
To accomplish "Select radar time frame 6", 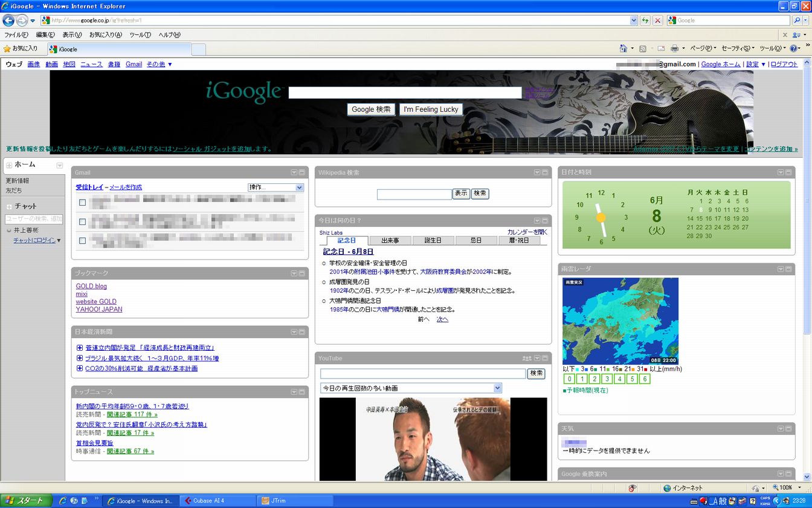I will (645, 379).
